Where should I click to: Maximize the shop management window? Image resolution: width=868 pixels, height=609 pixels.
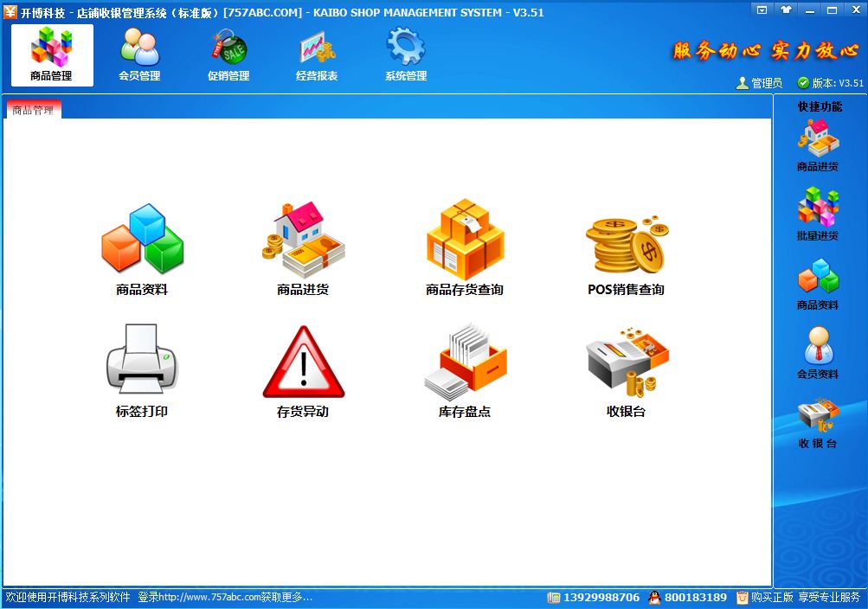tap(832, 10)
